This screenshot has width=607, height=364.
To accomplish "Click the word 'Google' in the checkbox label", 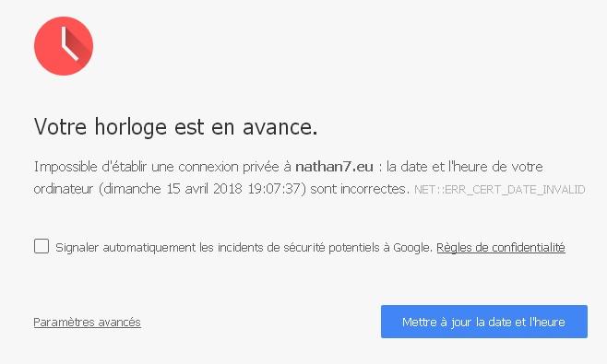I will (x=411, y=248).
